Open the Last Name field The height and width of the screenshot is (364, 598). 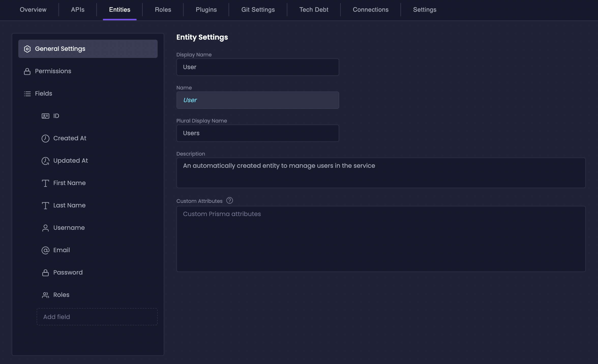[x=69, y=205]
